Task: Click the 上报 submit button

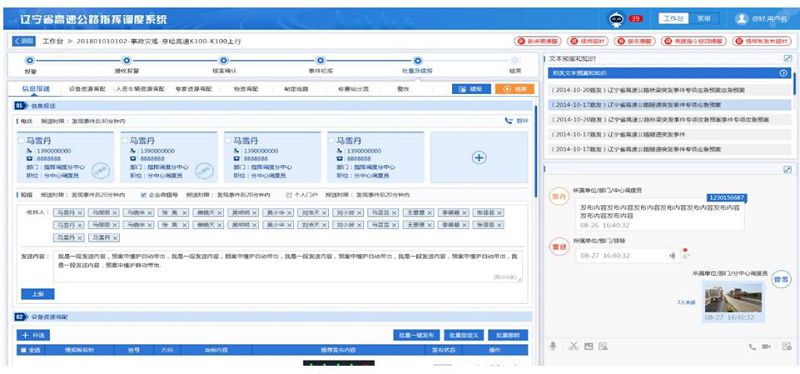Action: 38,294
